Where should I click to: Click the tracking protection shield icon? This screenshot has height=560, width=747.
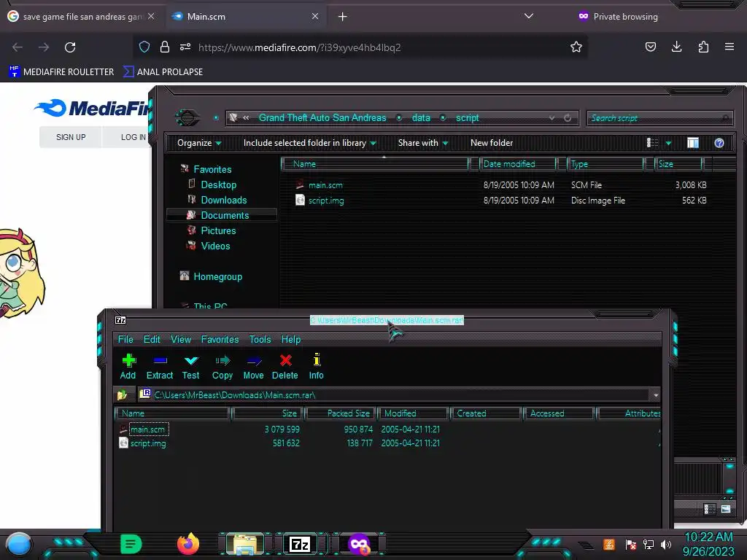(x=144, y=47)
